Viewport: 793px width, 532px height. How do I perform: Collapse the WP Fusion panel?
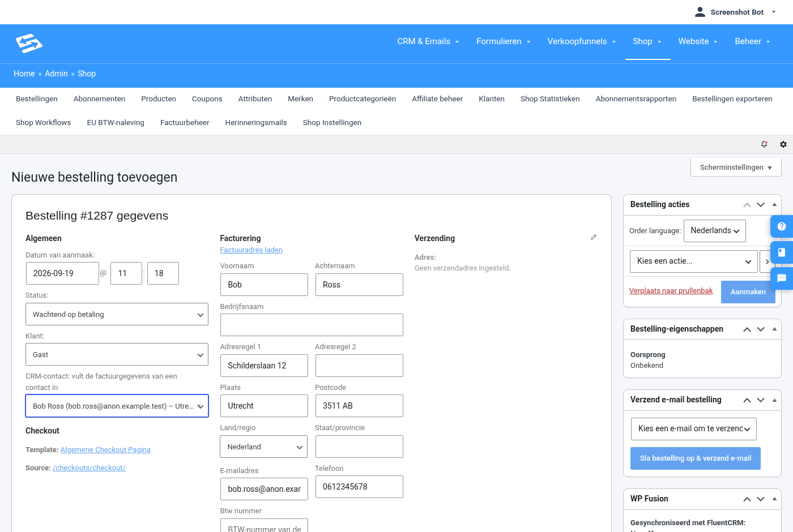pyautogui.click(x=774, y=499)
